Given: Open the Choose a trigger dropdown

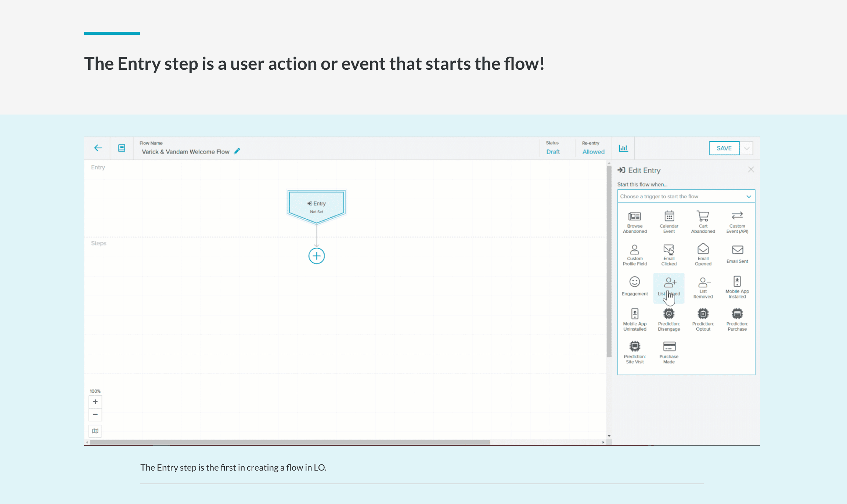Looking at the screenshot, I should click(686, 196).
